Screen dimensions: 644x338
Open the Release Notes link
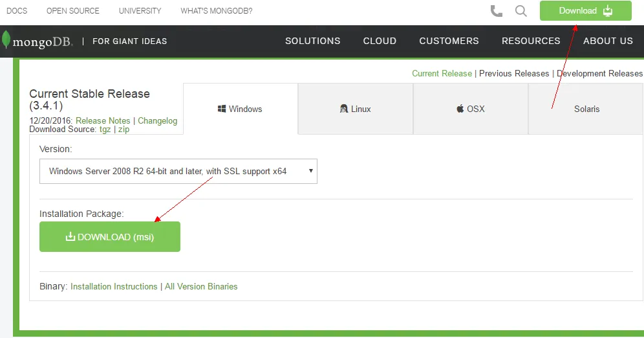[103, 120]
